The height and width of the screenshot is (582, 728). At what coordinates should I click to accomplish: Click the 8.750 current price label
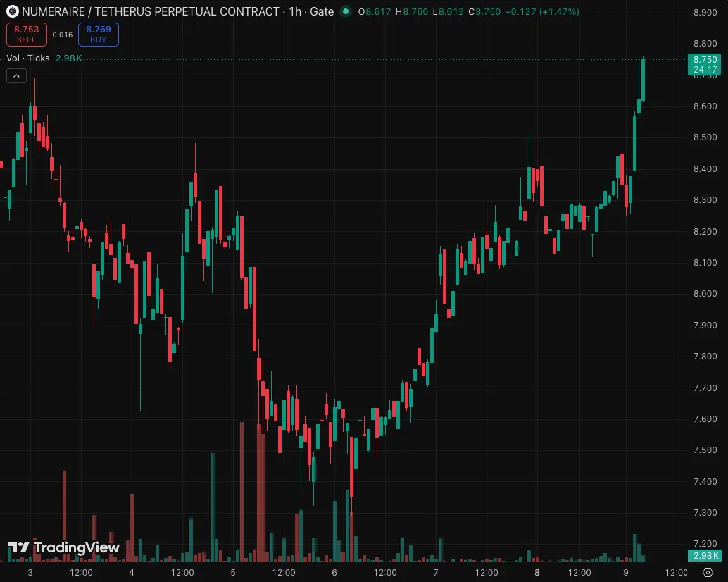click(704, 64)
